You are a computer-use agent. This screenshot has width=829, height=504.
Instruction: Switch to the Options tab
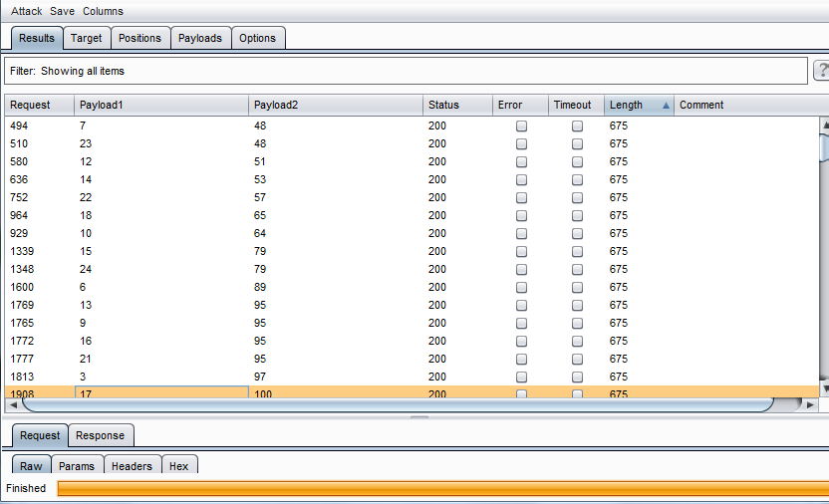257,38
